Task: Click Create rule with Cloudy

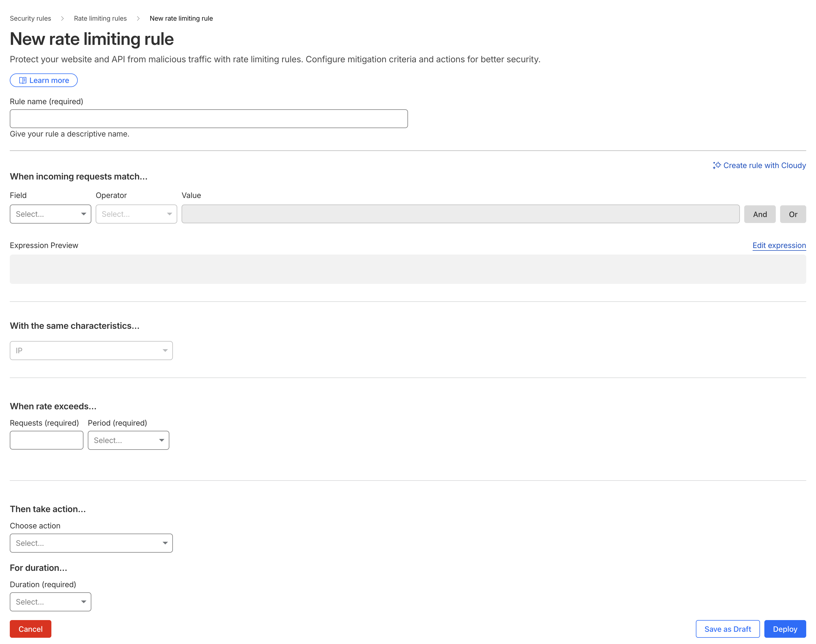Action: 764,166
